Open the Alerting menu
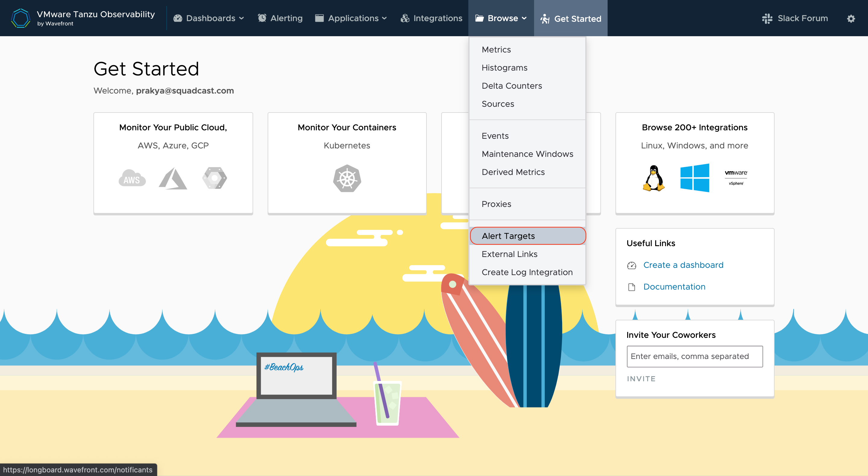This screenshot has height=476, width=868. coord(280,18)
